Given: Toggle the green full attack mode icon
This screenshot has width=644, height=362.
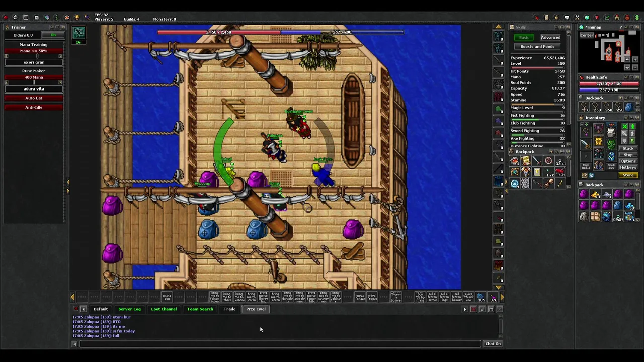Looking at the screenshot, I should 625,126.
